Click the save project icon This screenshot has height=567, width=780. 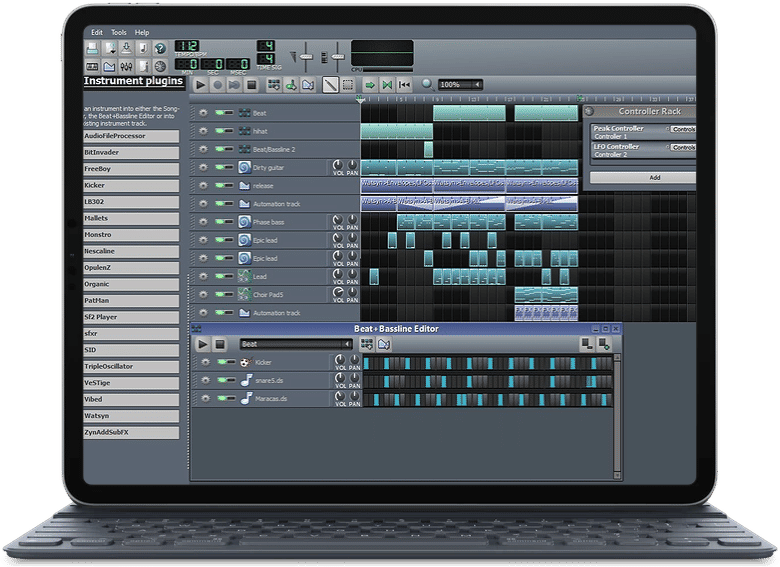(93, 48)
